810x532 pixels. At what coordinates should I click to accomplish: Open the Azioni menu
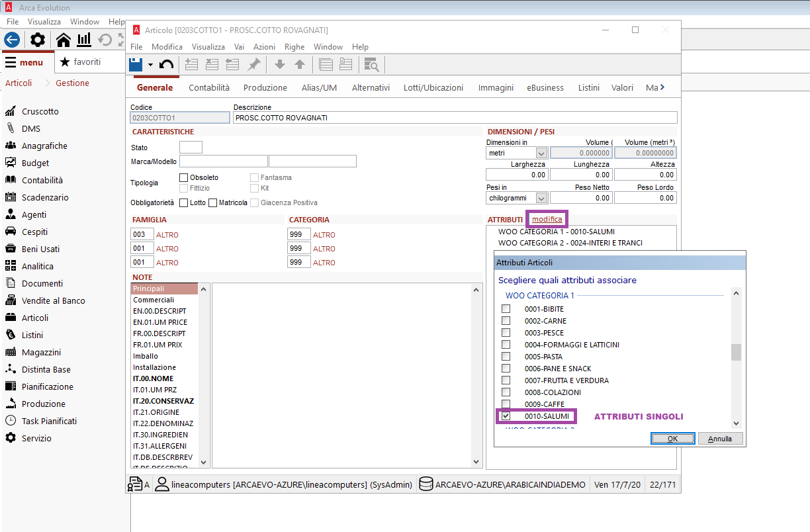coord(264,47)
